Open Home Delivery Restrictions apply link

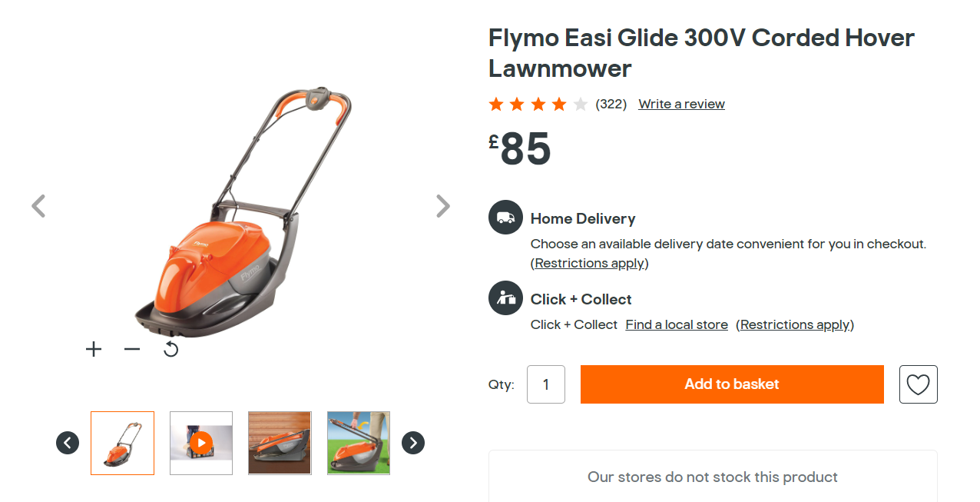tap(590, 263)
